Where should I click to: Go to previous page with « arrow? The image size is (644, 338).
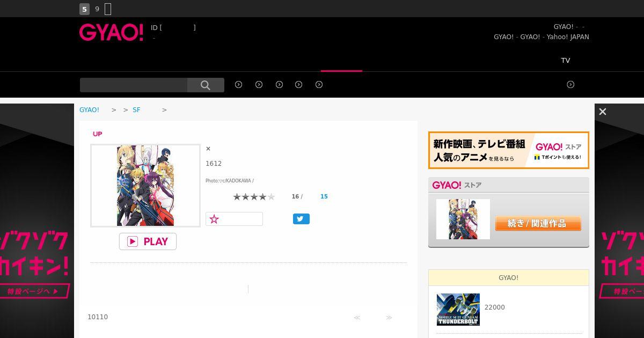click(357, 318)
